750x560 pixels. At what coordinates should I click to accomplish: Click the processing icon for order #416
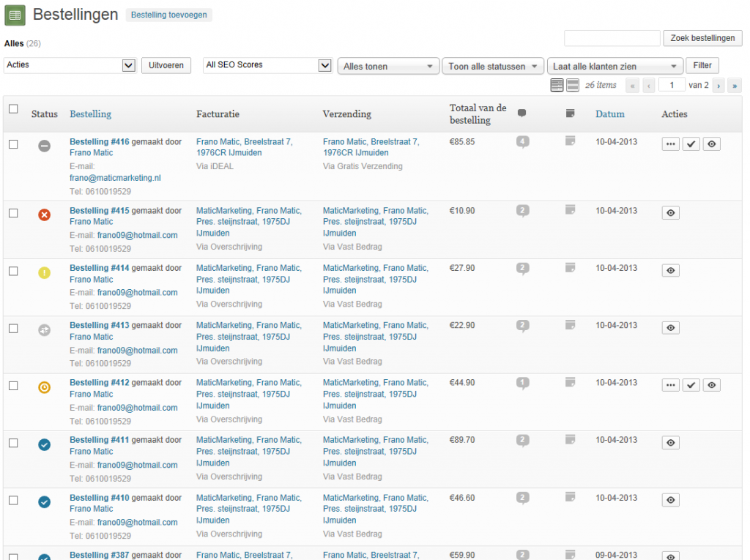coord(670,144)
